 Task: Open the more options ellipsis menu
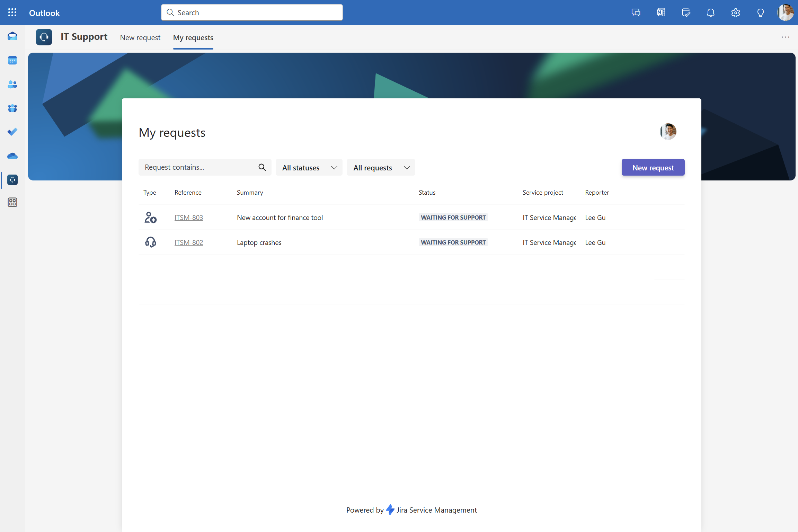[785, 37]
